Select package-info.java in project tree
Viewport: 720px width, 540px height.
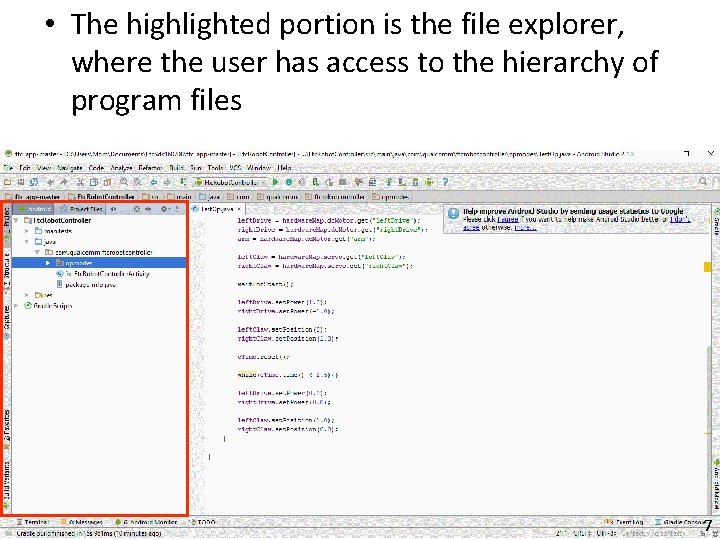tap(86, 285)
